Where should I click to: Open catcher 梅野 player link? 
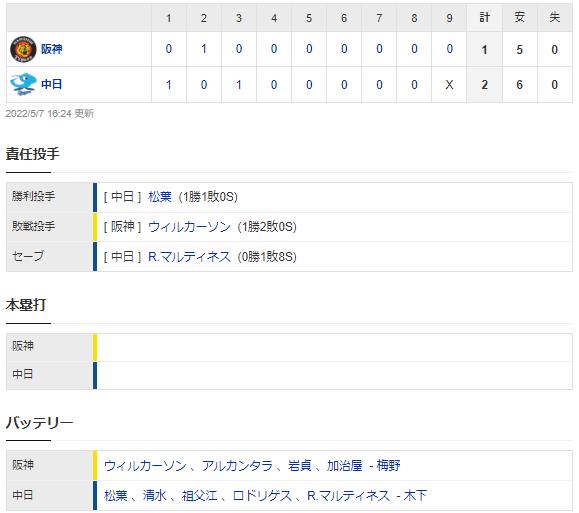[x=388, y=466]
